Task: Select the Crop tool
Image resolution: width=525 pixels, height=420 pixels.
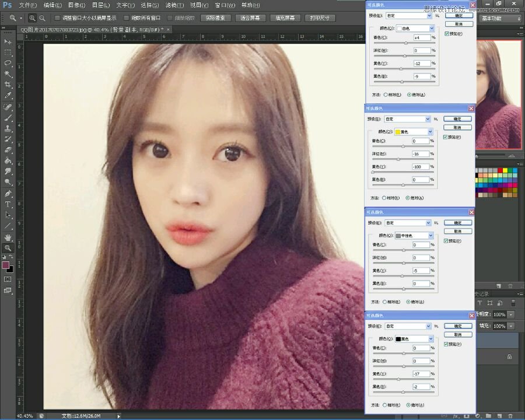Action: click(8, 85)
